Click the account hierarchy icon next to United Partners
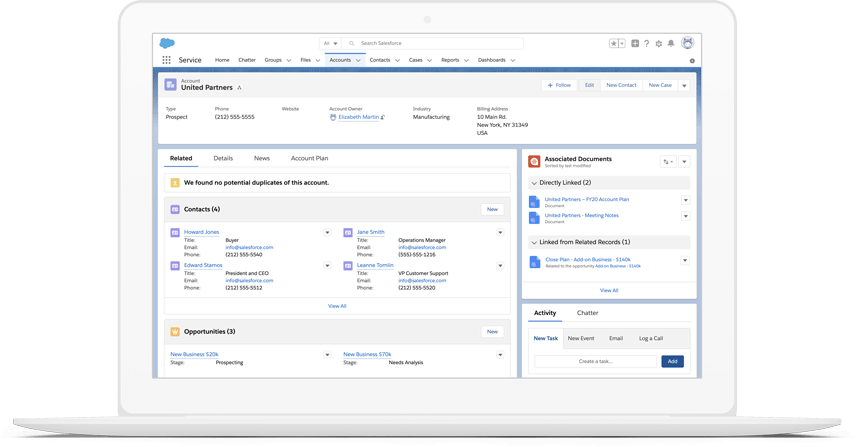The width and height of the screenshot is (857, 447). tap(239, 87)
